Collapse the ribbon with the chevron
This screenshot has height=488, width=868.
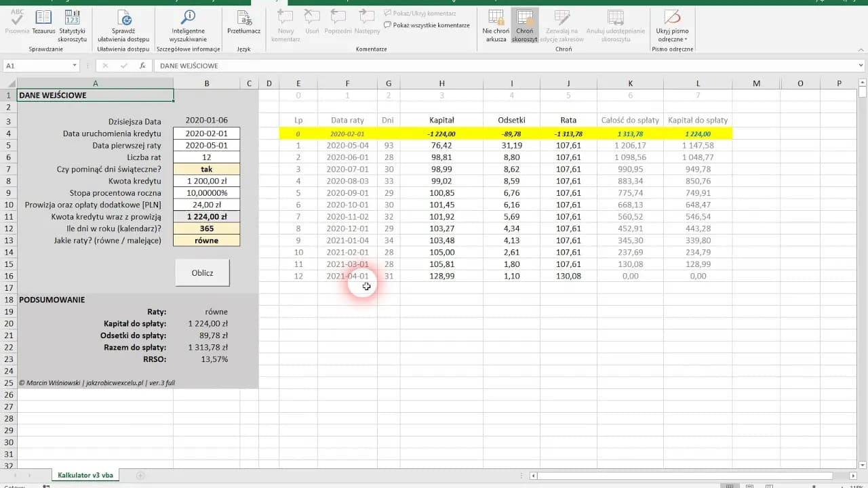[860, 49]
